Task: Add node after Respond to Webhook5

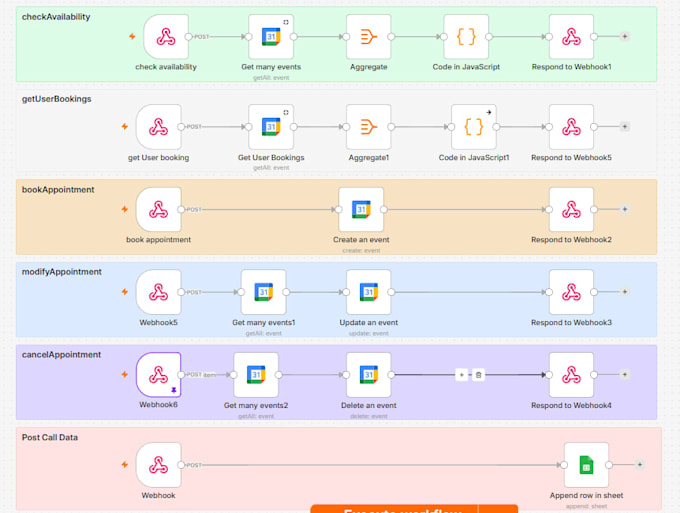Action: pos(625,127)
